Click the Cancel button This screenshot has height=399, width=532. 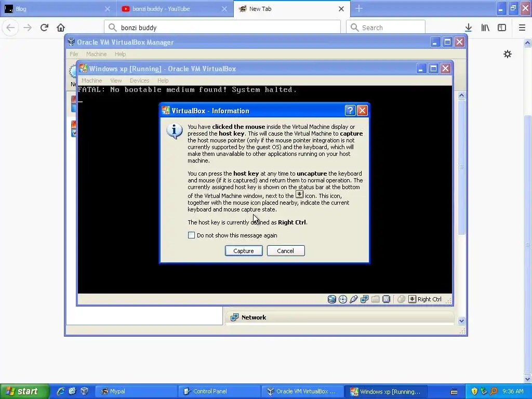point(286,251)
